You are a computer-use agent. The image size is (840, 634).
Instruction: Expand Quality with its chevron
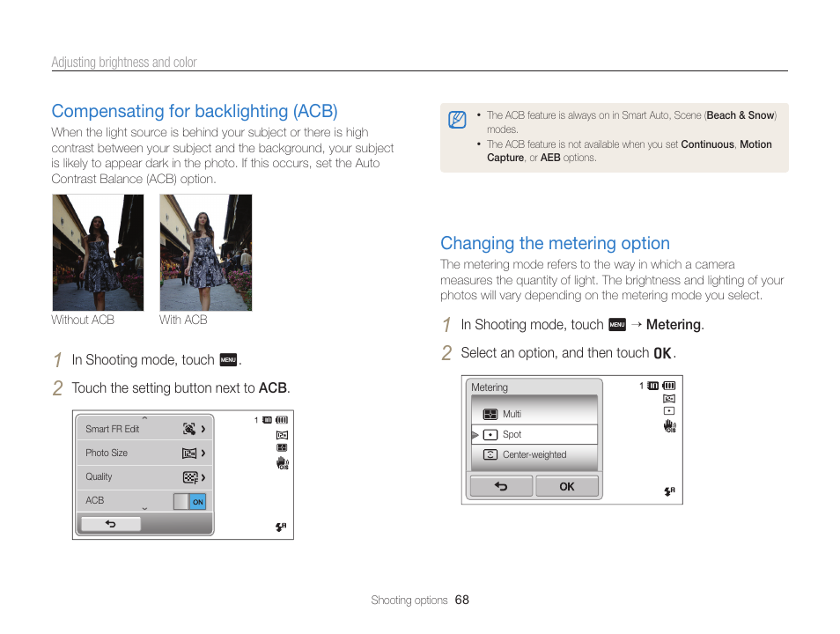203,477
